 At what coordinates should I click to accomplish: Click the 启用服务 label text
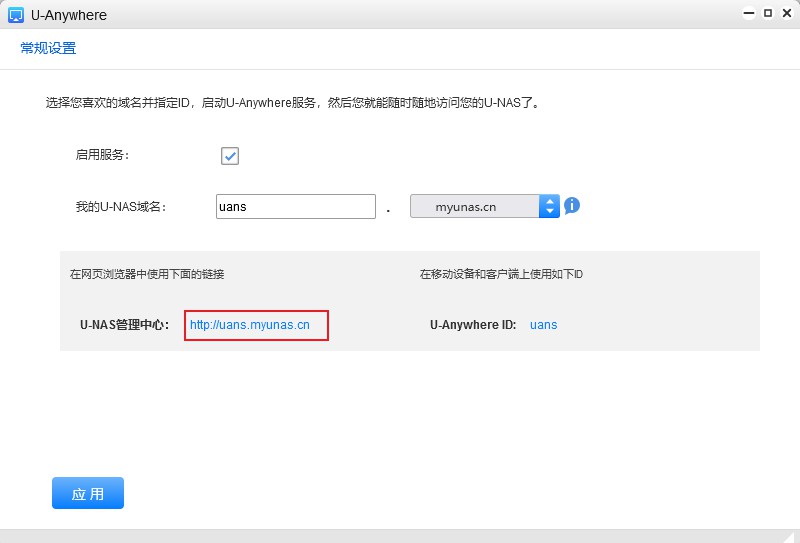103,155
